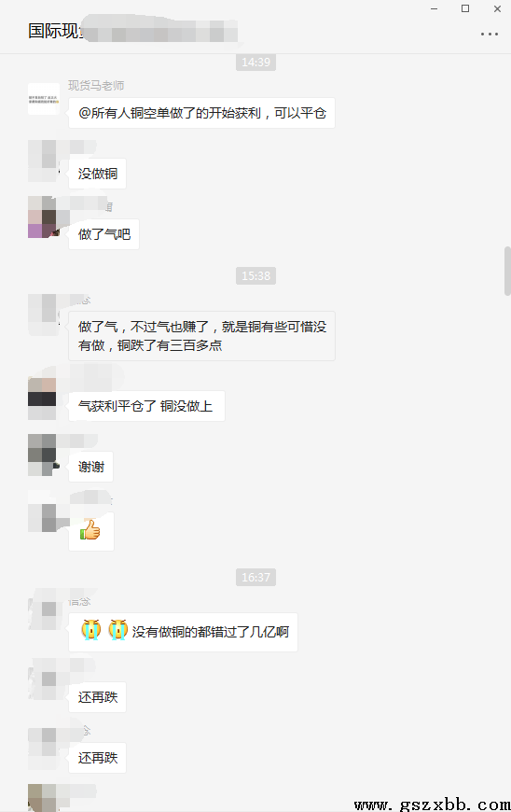Click the avatar beside 气获利平仓了 message

42,399
